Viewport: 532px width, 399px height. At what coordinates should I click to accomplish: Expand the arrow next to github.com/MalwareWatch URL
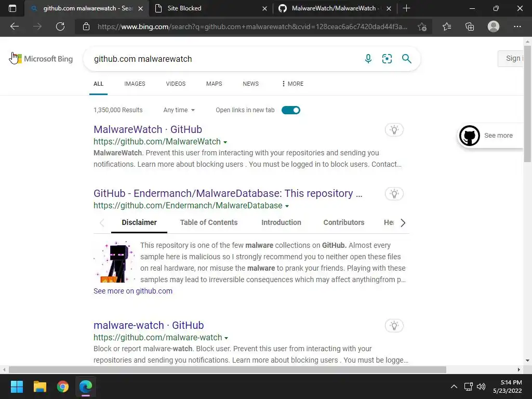[x=225, y=142]
